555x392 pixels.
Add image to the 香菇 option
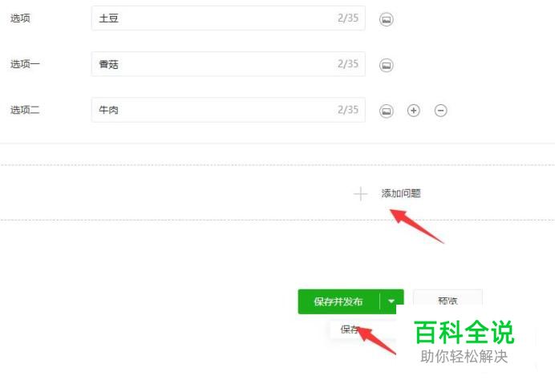point(386,65)
